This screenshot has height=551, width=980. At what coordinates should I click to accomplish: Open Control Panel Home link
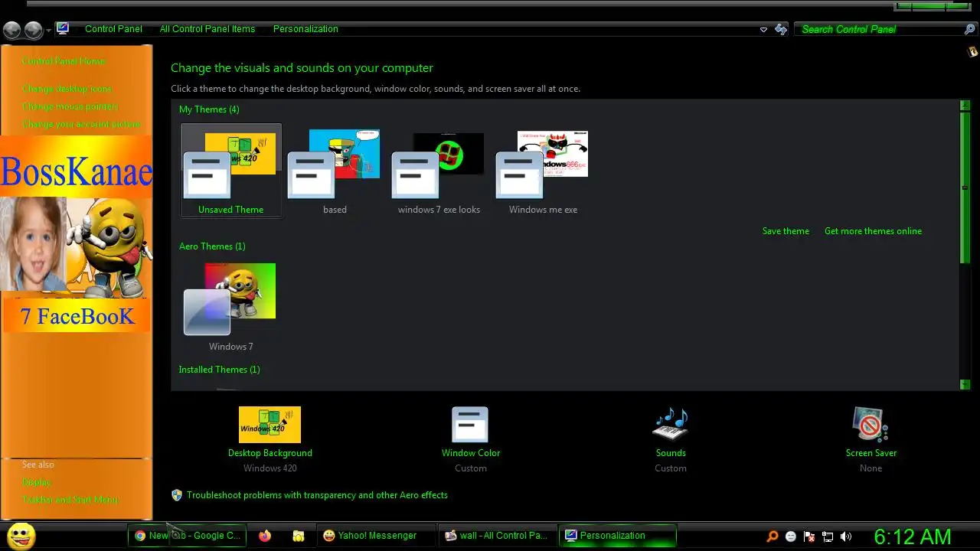point(64,61)
